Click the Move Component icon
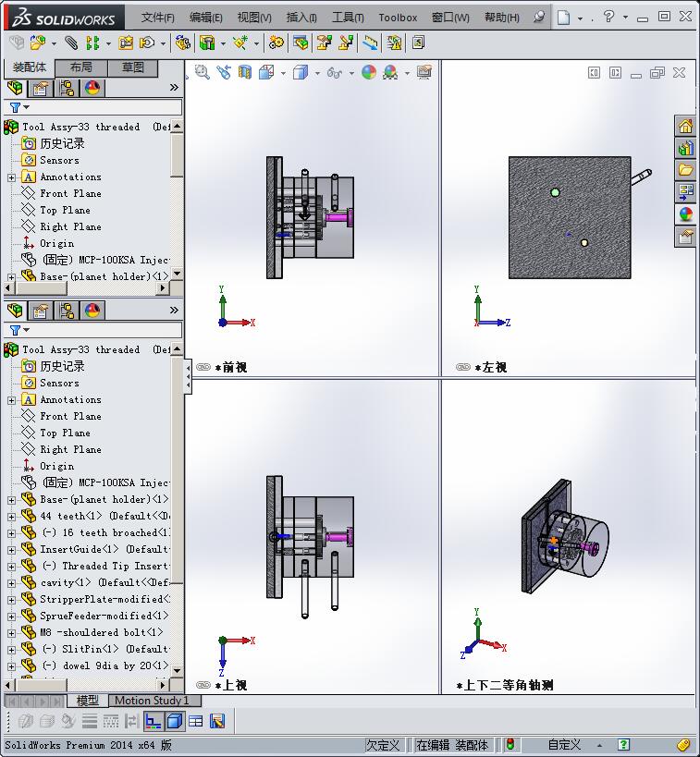700x757 pixels. click(x=147, y=43)
